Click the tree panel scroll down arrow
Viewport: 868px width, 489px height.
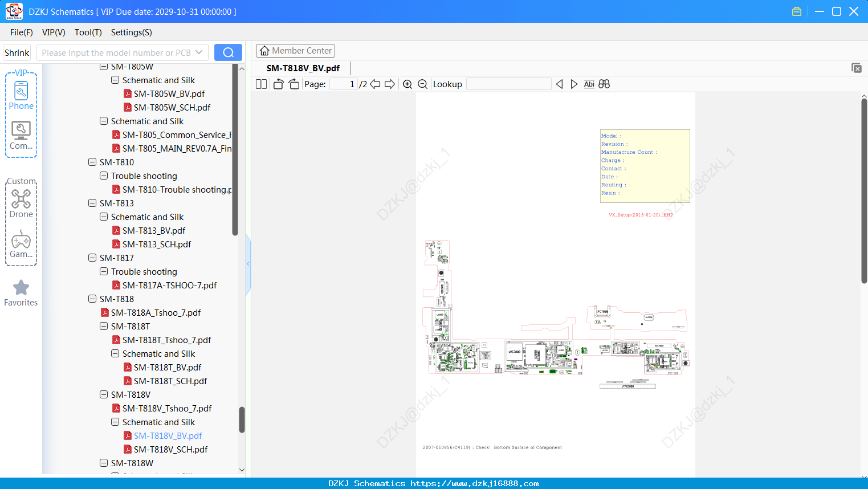tap(242, 470)
